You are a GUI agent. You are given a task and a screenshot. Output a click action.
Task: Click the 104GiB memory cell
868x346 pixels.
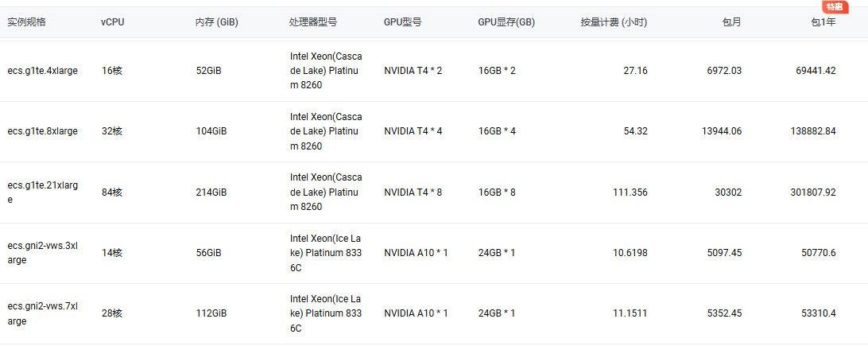click(211, 131)
